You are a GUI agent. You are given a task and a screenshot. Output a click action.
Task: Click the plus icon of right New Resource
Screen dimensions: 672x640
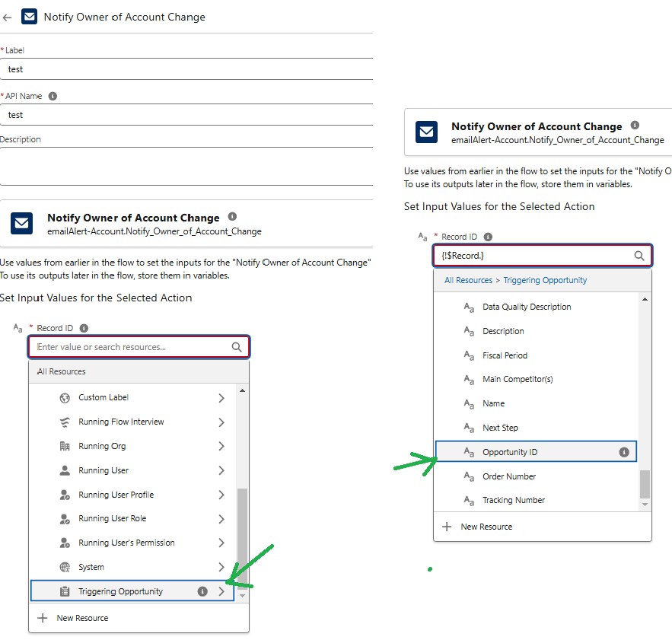pos(447,527)
